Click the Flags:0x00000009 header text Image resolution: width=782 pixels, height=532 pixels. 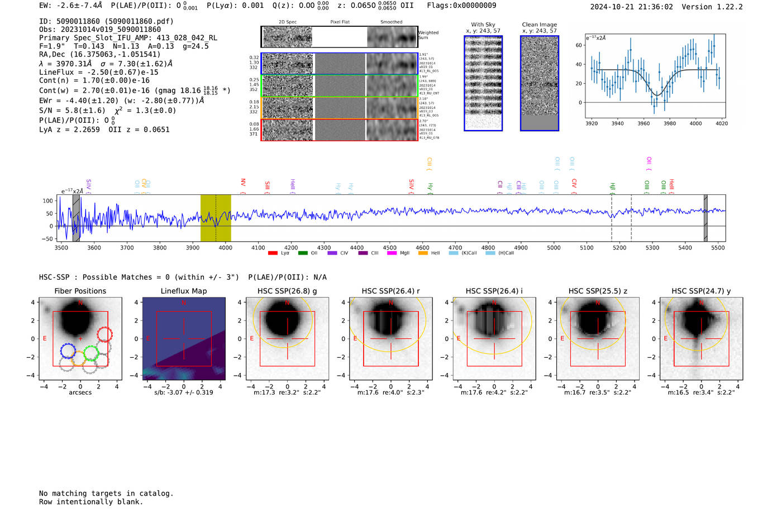click(x=461, y=6)
